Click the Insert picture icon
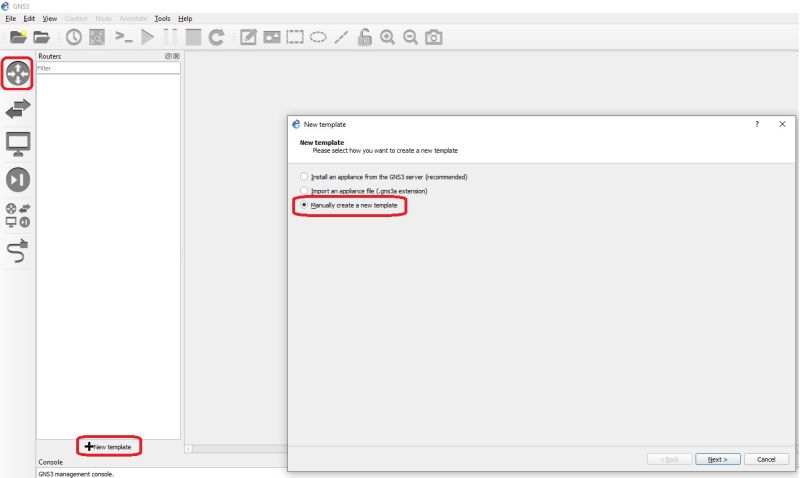Image resolution: width=800 pixels, height=478 pixels. point(272,37)
